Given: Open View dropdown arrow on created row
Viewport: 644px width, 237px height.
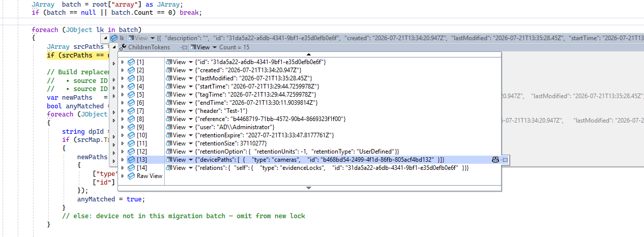Looking at the screenshot, I should (x=191, y=71).
